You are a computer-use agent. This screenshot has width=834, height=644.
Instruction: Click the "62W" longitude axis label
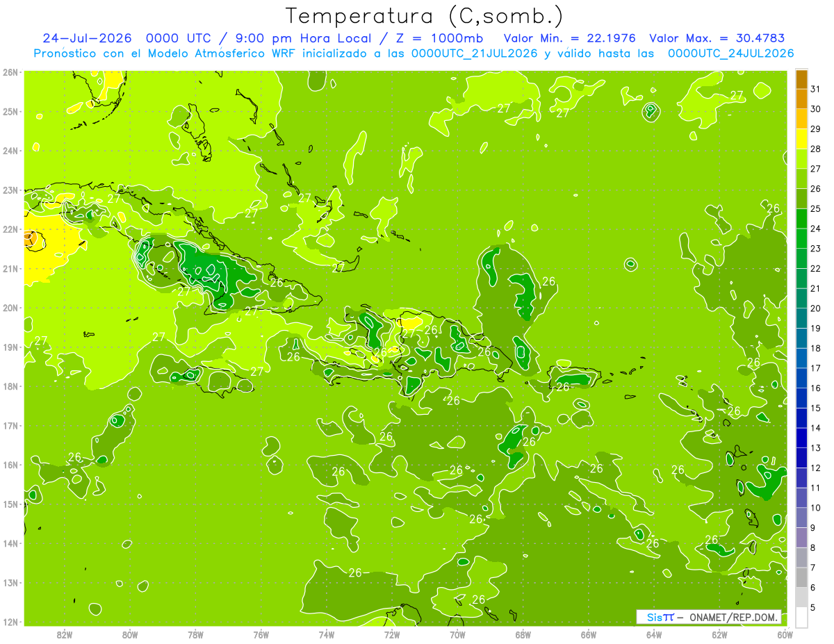click(719, 634)
